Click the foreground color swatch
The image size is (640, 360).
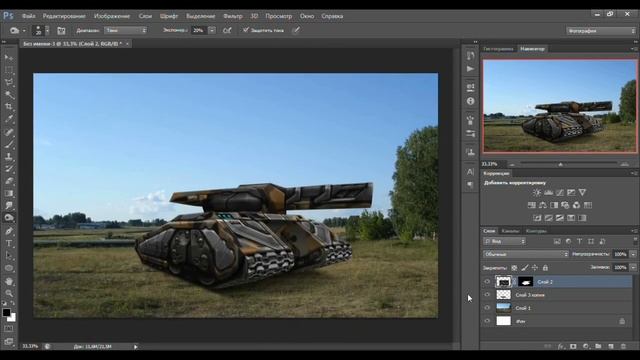pos(6,313)
